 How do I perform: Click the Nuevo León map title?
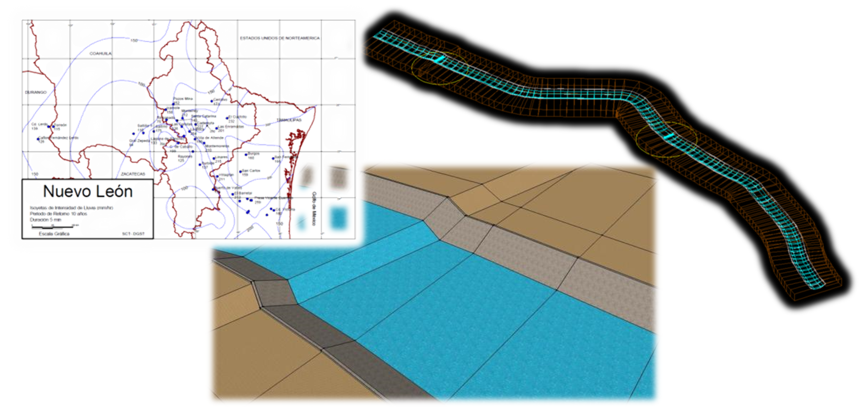[x=88, y=191]
